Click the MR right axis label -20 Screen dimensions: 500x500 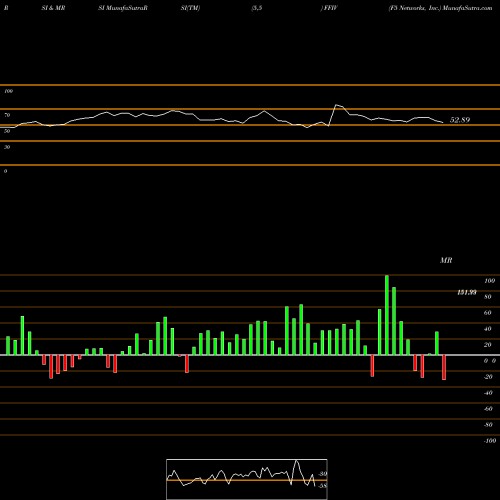click(488, 377)
